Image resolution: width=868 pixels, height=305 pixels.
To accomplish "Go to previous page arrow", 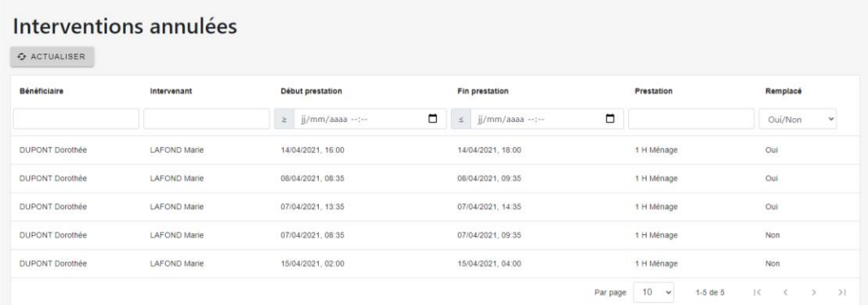I will (785, 292).
